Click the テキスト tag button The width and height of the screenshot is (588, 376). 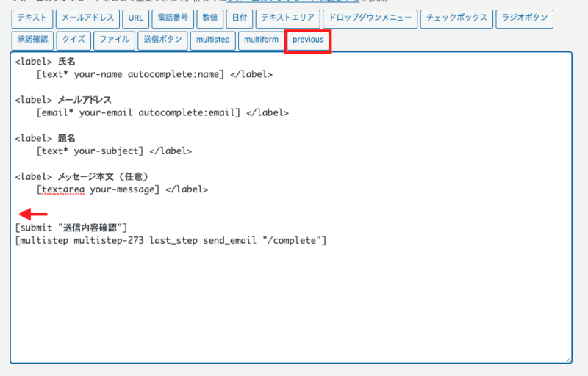pyautogui.click(x=32, y=19)
